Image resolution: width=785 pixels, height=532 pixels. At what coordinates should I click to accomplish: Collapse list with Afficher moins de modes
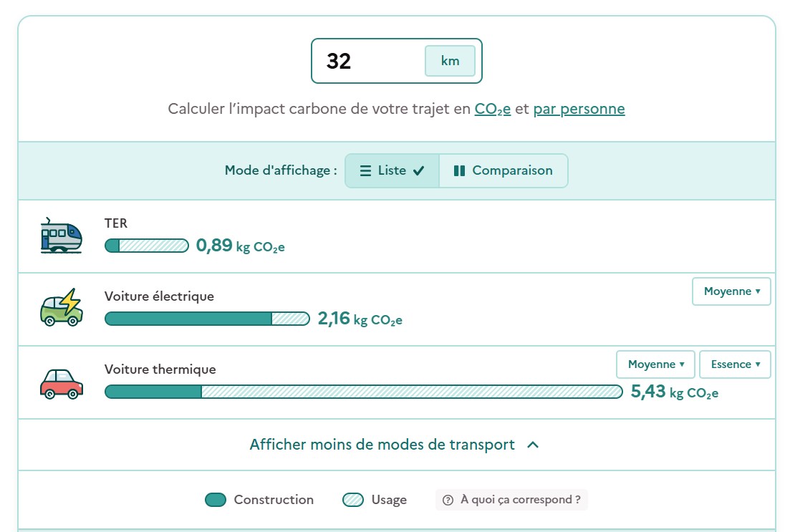(395, 445)
